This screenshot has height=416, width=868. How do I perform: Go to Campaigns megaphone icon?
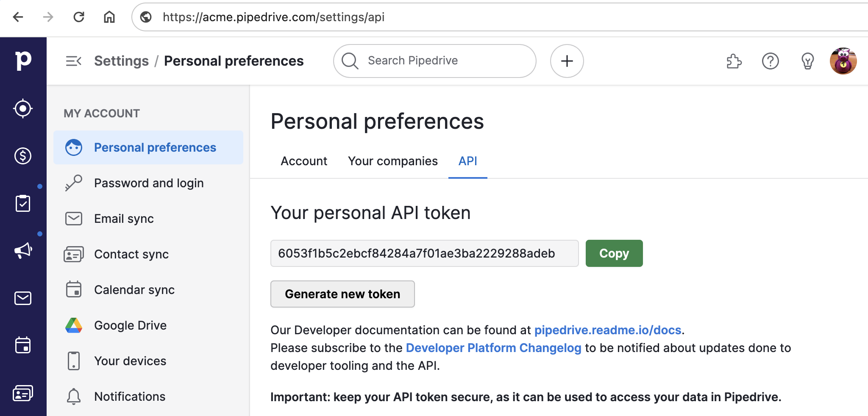coord(23,250)
